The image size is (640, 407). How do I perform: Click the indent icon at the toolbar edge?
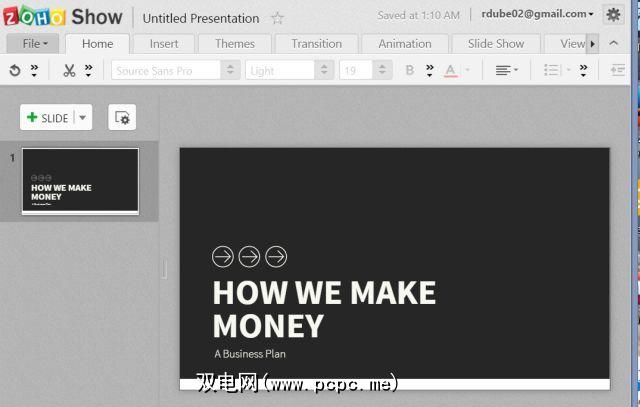tap(618, 70)
